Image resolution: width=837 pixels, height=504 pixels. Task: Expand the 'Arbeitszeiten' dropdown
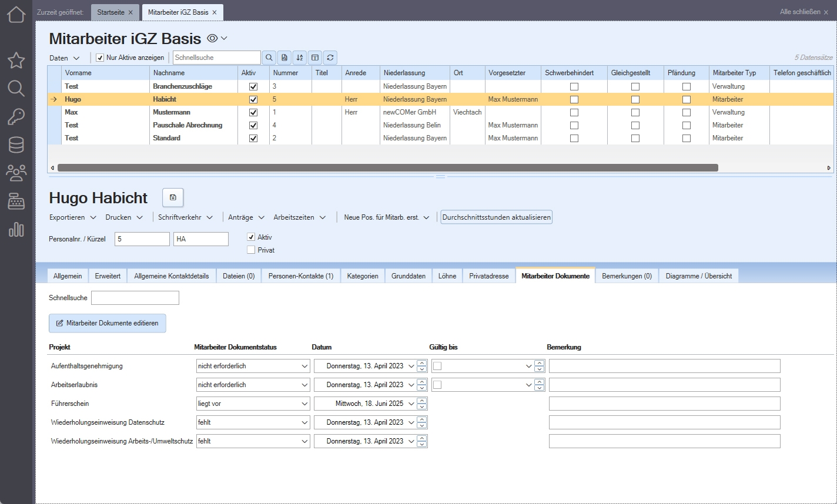(x=299, y=217)
